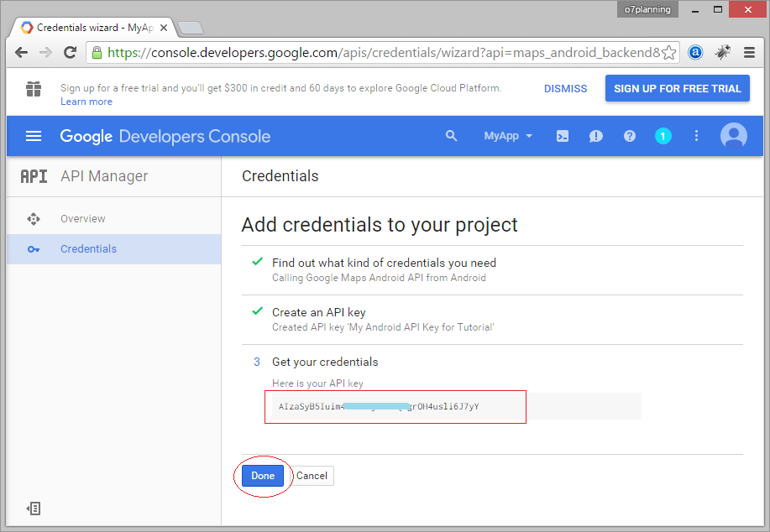Open Overview in API Manager sidebar
Image resolution: width=770 pixels, height=532 pixels.
point(114,219)
